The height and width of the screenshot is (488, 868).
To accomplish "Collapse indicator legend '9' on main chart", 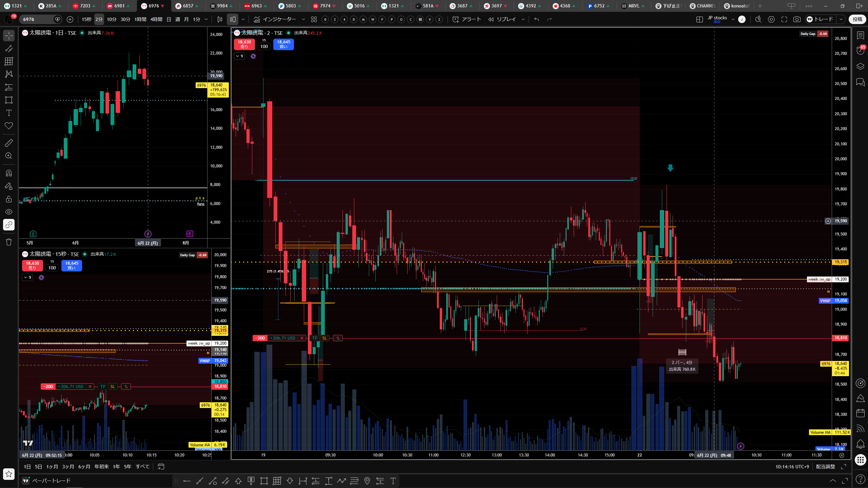I will click(x=239, y=56).
